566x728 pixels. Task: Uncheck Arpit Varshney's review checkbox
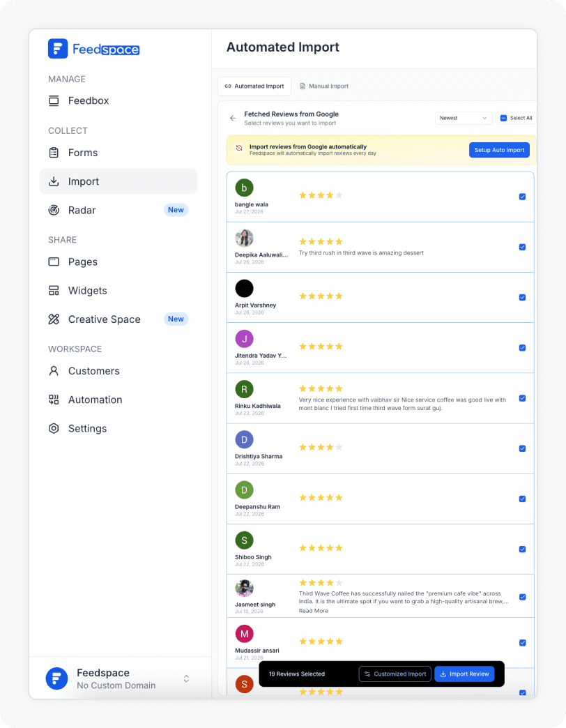(522, 298)
